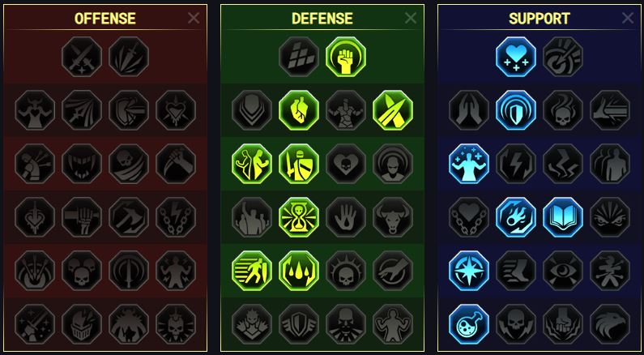This screenshot has width=644, height=355.
Task: Select the crossed swords Offense mastery
Action: click(x=82, y=57)
